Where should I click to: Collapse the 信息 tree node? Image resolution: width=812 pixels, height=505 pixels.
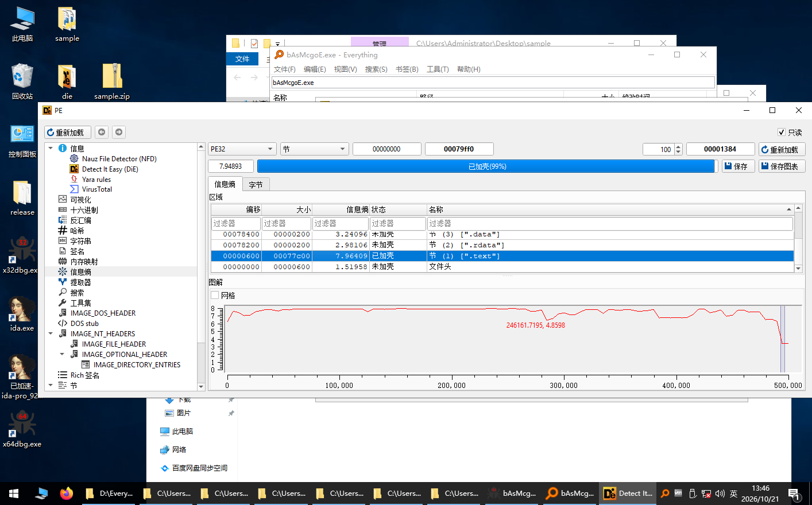pos(51,148)
